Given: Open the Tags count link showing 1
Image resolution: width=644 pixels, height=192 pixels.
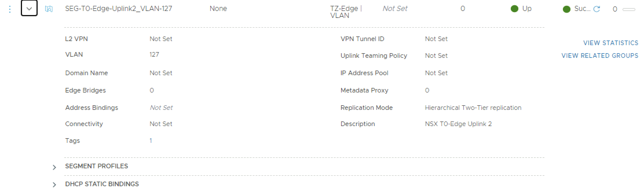Looking at the screenshot, I should pyautogui.click(x=151, y=141).
